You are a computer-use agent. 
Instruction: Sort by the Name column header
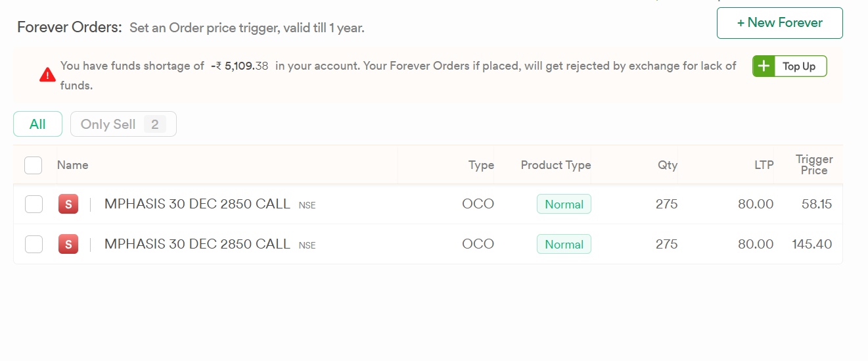[72, 165]
